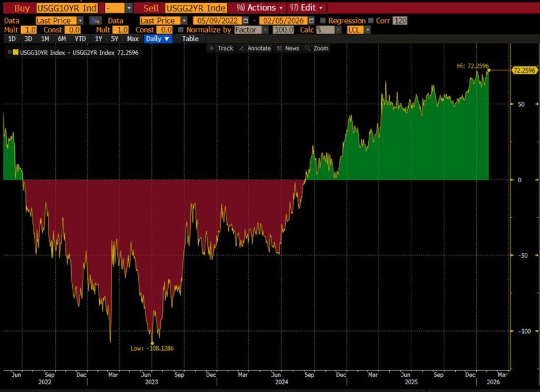
Task: Open the Actions menu
Action: (x=260, y=8)
